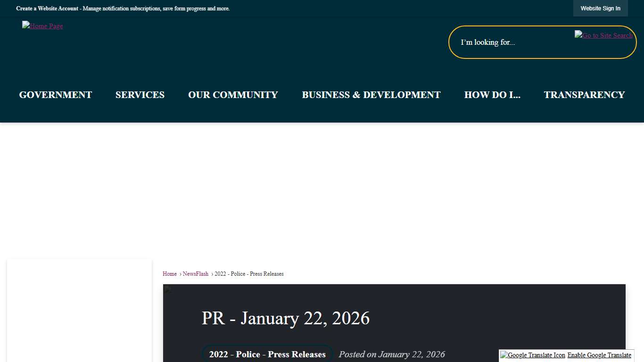Open the Services menu
This screenshot has width=644, height=362.
(x=140, y=95)
